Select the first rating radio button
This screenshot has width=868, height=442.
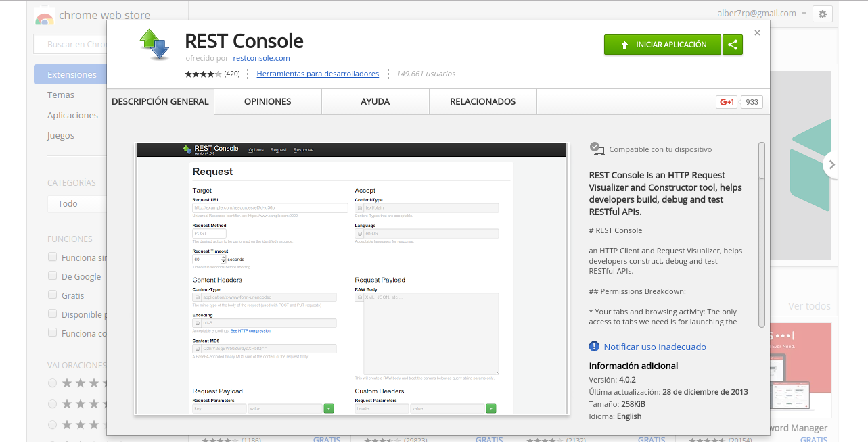(x=52, y=383)
